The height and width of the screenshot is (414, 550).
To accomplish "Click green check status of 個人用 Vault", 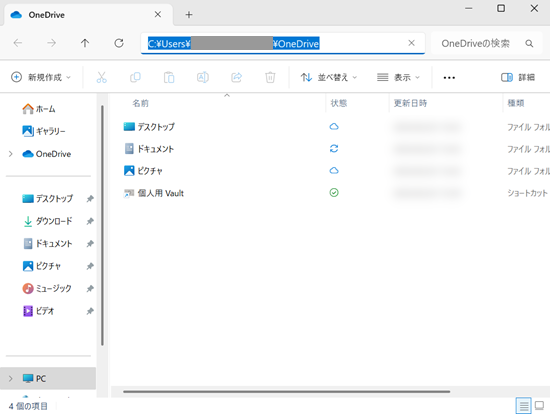I will click(x=334, y=193).
